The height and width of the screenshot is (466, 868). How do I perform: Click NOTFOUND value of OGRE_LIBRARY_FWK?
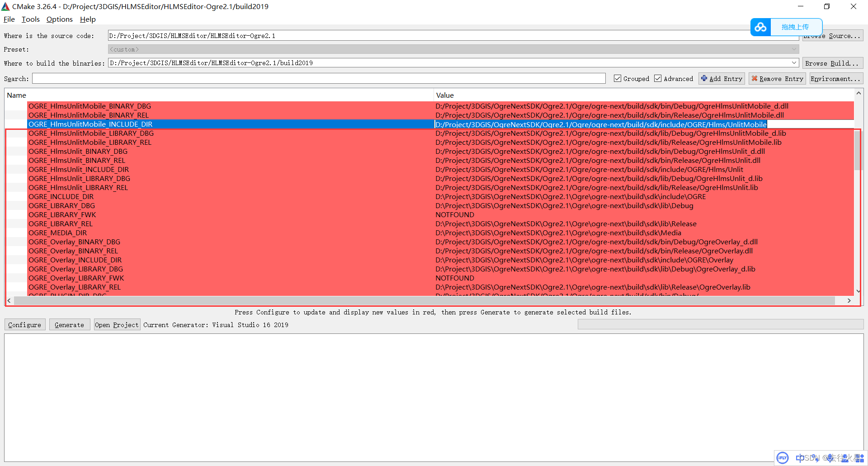click(x=455, y=215)
